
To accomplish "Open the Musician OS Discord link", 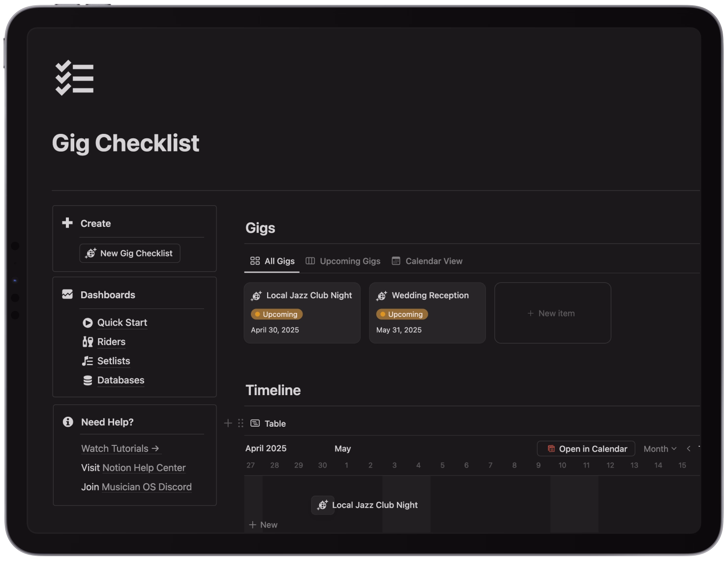I will 147,487.
